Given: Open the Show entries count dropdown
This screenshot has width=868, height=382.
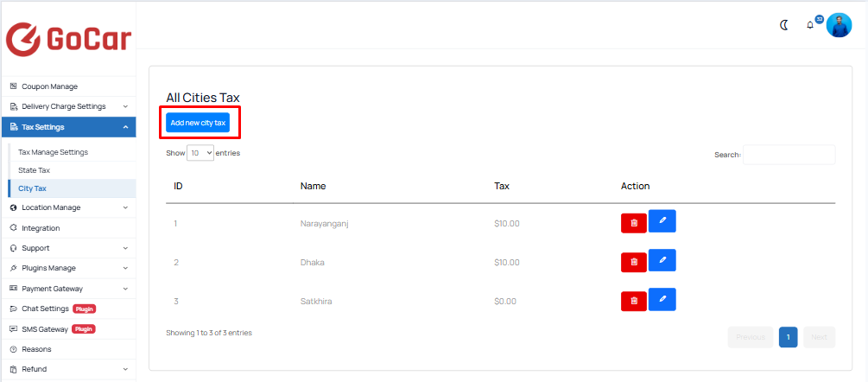Looking at the screenshot, I should coord(200,153).
